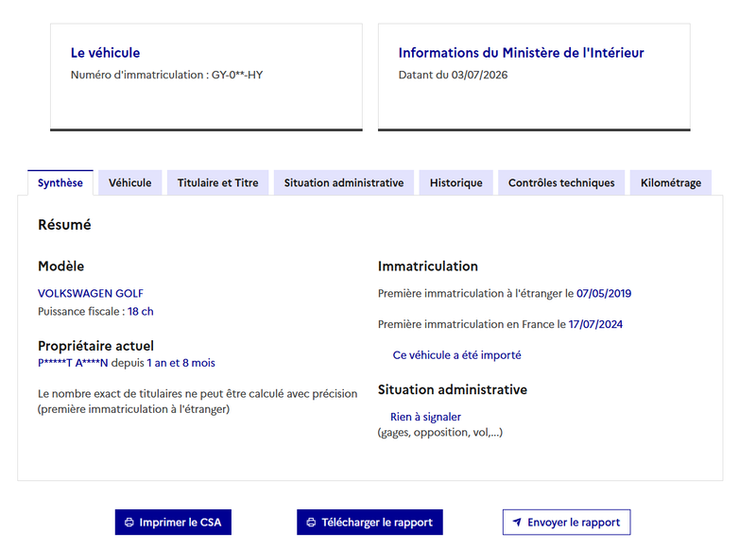Click the Informations du Ministère de l'Intérieur heading
The height and width of the screenshot is (550, 756).
(x=522, y=53)
